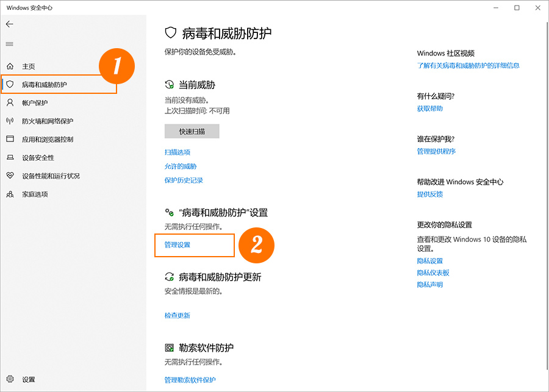Close the Windows 安全中心 window
Screen dimensions: 549x392
tap(538, 8)
